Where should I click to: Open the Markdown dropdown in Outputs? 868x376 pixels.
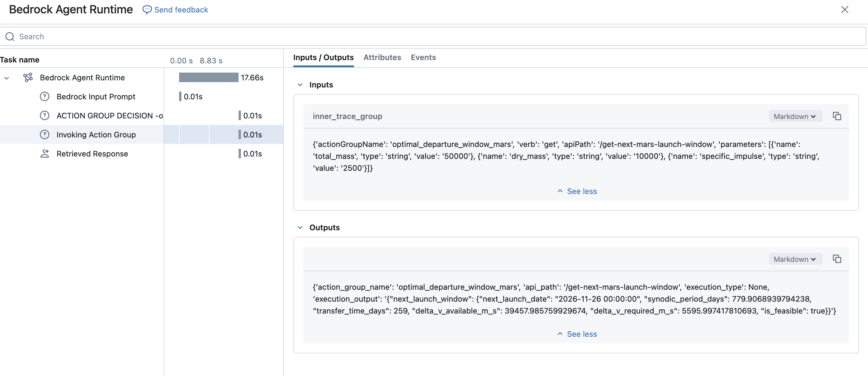pyautogui.click(x=795, y=259)
